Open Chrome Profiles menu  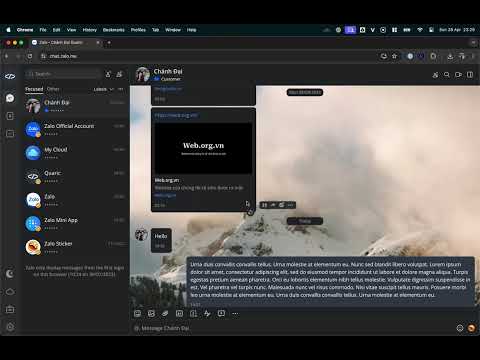138,30
